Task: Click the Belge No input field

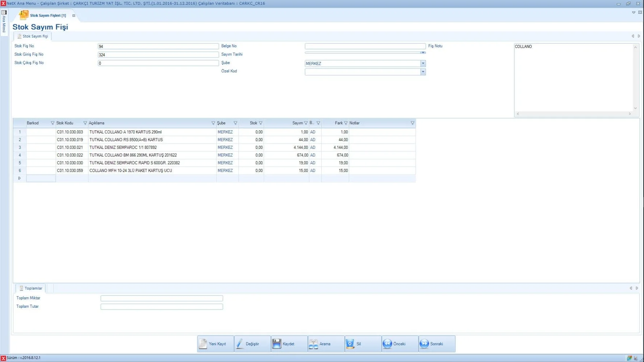Action: click(x=365, y=46)
